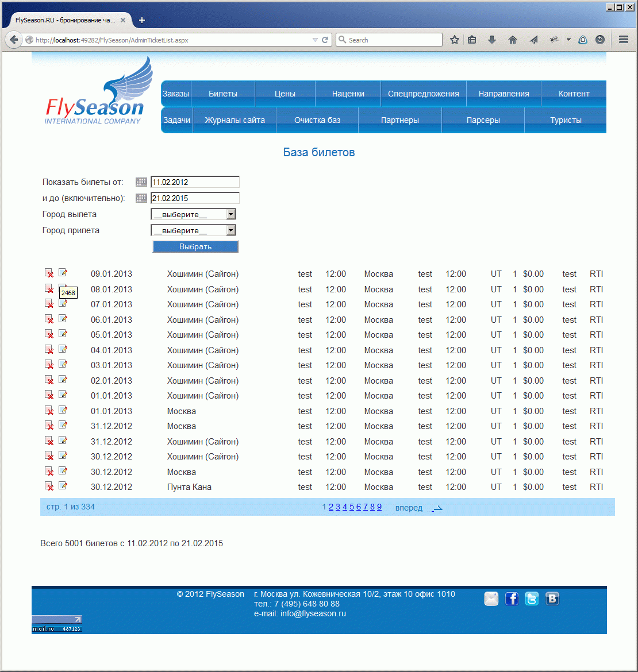
Task: Click the browser back arrow
Action: (14, 40)
